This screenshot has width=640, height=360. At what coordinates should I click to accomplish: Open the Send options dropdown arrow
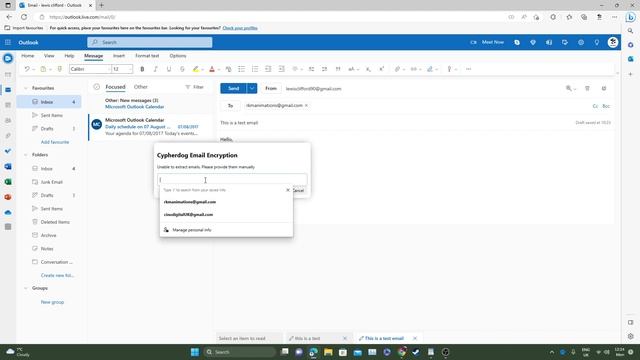[252, 88]
